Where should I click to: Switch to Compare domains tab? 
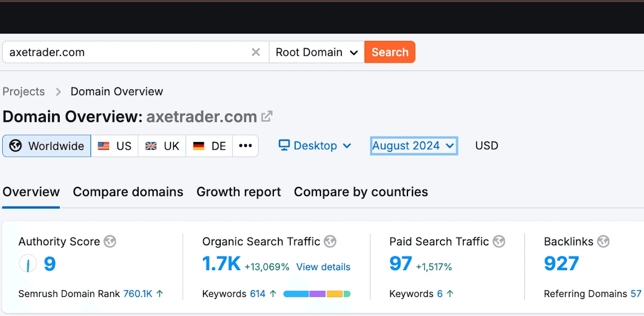(128, 192)
